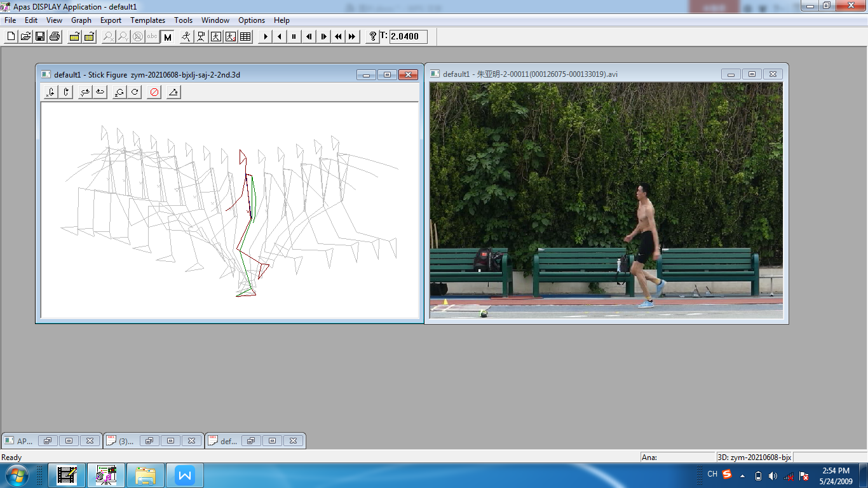Image resolution: width=868 pixels, height=488 pixels.
Task: Open the Graph menu
Action: pyautogui.click(x=81, y=20)
